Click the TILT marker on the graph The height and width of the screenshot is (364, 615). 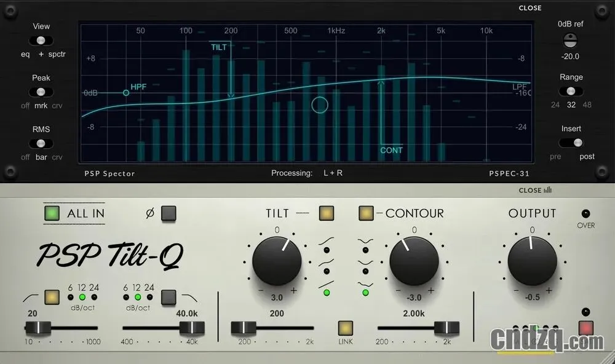(219, 47)
